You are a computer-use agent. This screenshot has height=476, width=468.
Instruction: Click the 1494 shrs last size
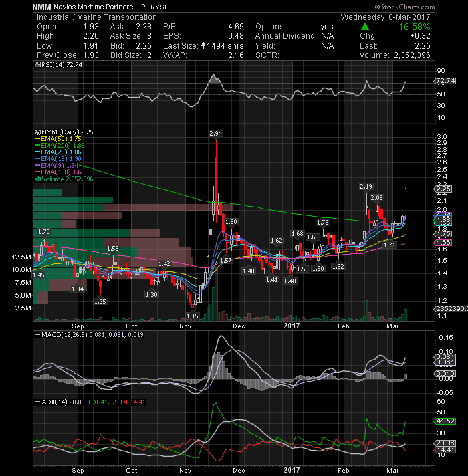[x=225, y=46]
